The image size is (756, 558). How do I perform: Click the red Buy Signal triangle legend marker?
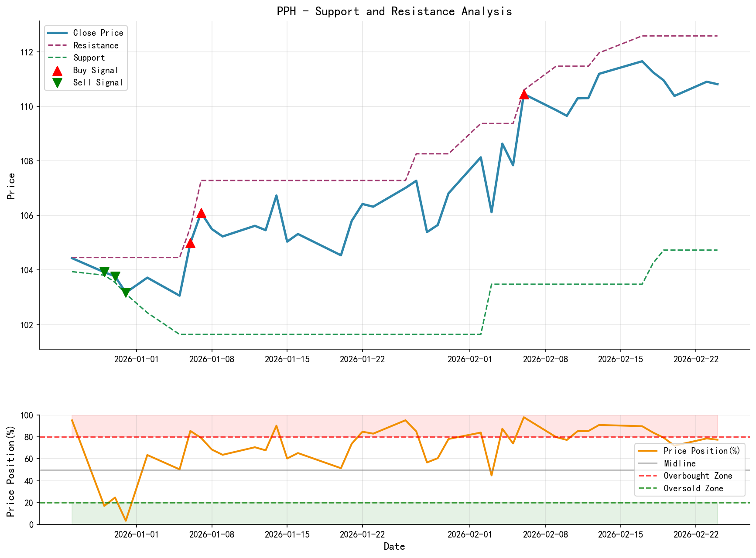click(x=57, y=70)
